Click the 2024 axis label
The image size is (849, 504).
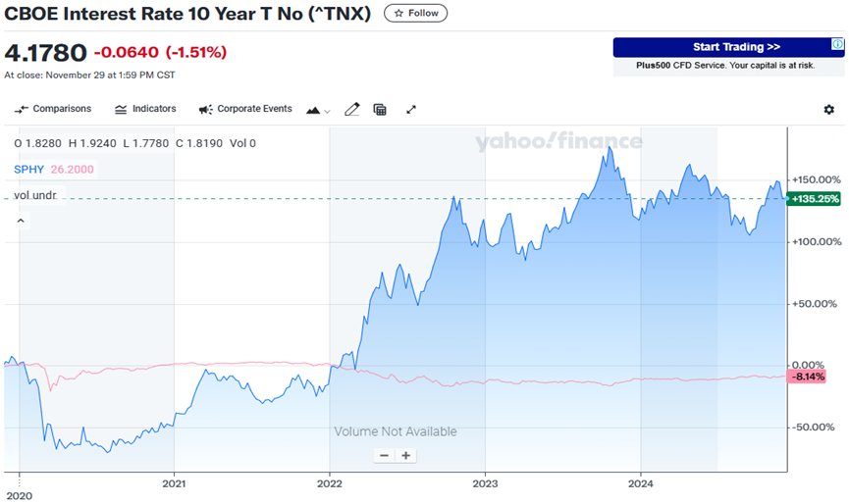point(641,483)
